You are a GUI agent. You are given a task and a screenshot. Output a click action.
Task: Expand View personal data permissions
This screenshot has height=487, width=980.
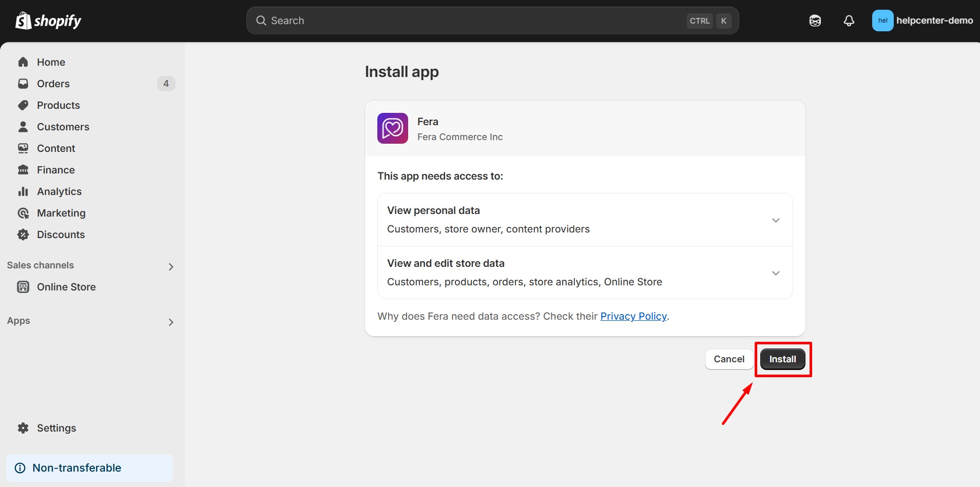pyautogui.click(x=775, y=220)
